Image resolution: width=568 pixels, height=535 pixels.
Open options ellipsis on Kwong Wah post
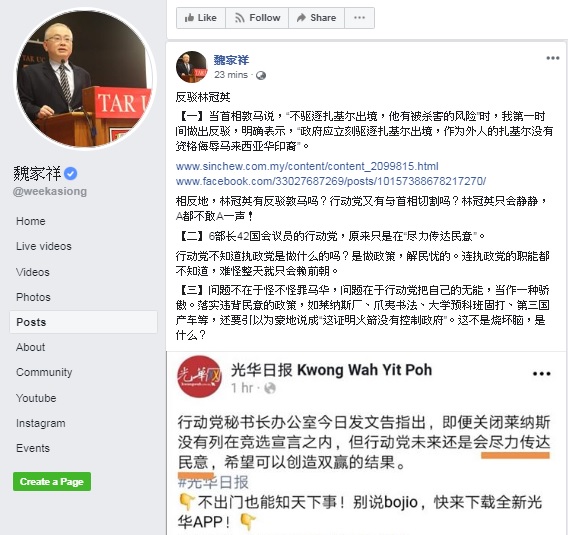542,374
